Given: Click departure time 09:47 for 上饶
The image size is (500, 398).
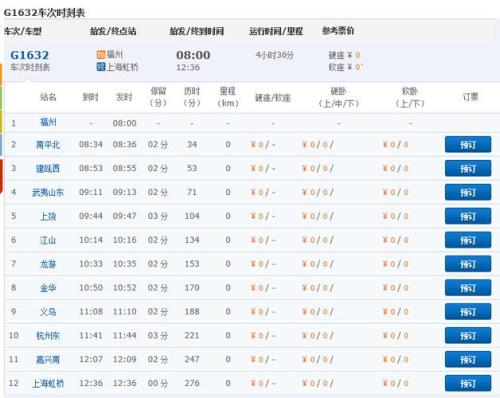Looking at the screenshot, I should 124,216.
